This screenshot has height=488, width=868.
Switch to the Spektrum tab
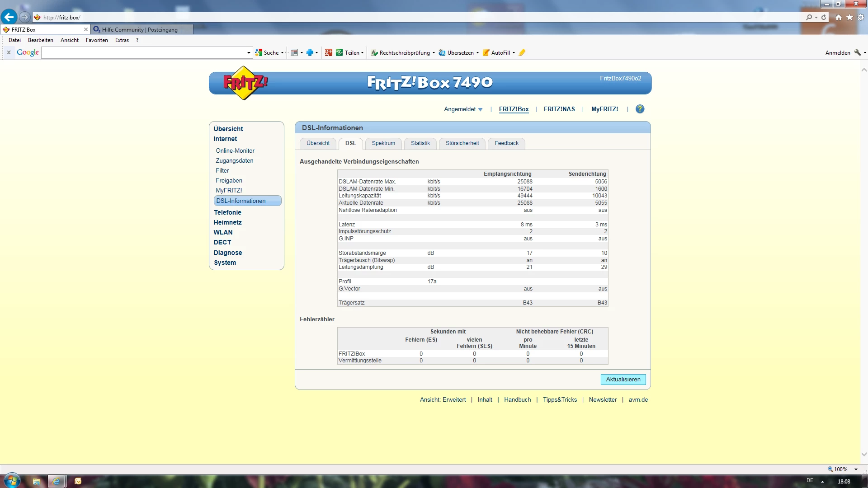tap(383, 143)
